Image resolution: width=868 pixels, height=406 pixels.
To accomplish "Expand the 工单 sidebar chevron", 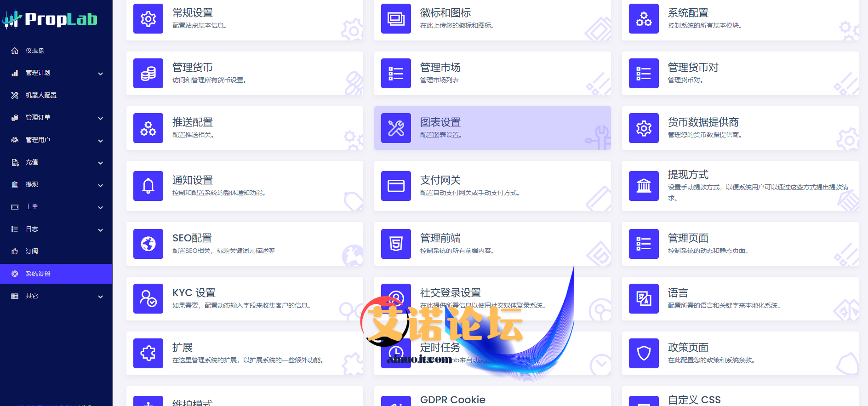I will coord(101,207).
